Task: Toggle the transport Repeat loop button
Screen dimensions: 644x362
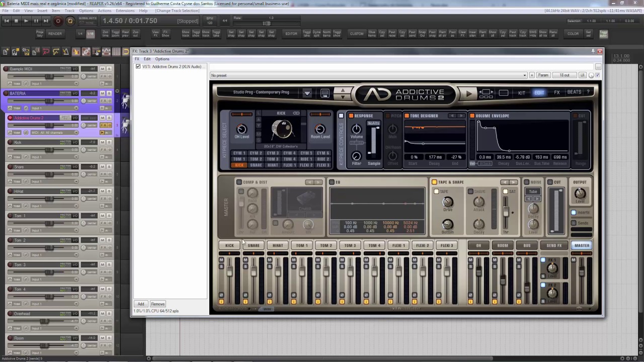Action: tap(70, 21)
